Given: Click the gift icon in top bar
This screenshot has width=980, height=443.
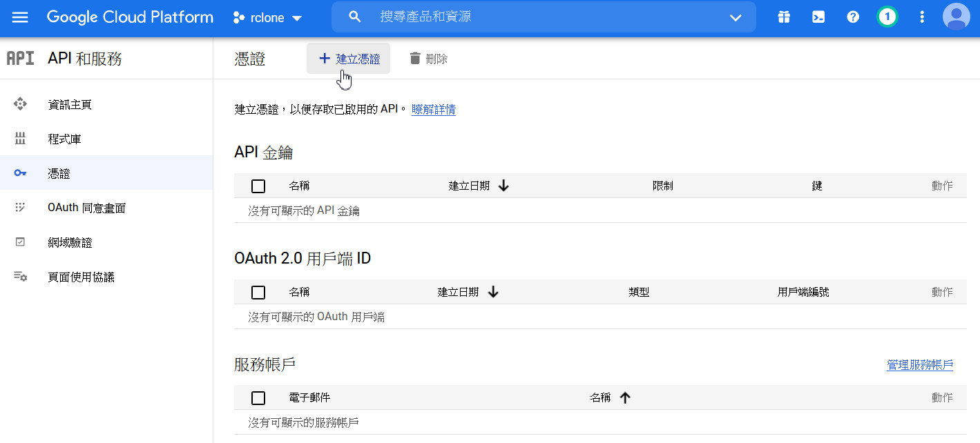Looking at the screenshot, I should click(x=783, y=17).
